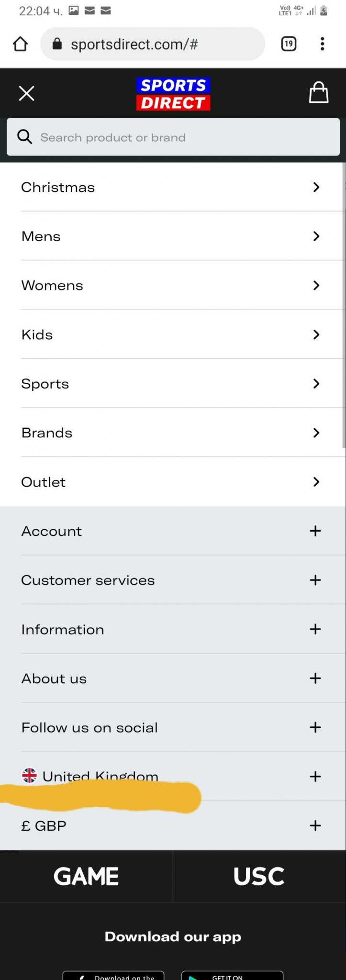
Task: Close the navigation menu with the X icon
Action: tap(27, 93)
